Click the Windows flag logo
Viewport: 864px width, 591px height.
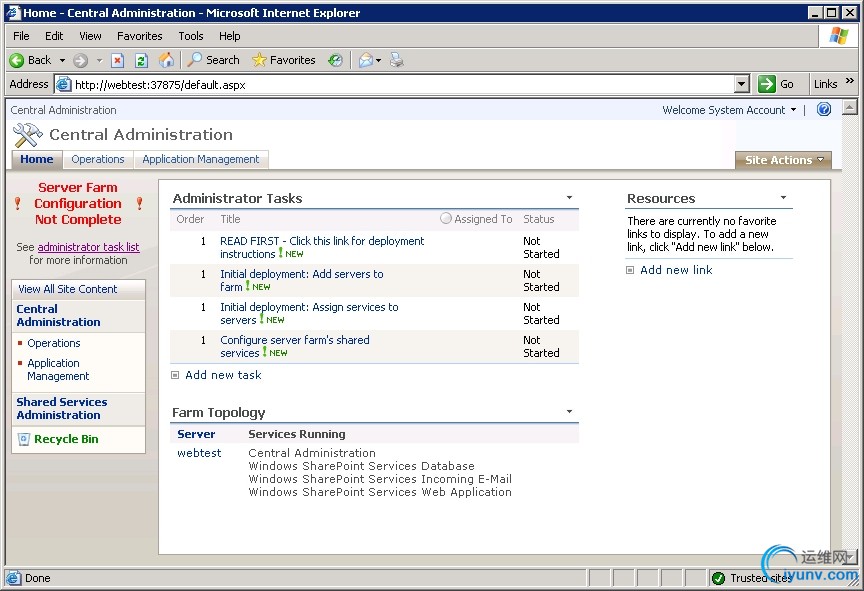tap(839, 36)
